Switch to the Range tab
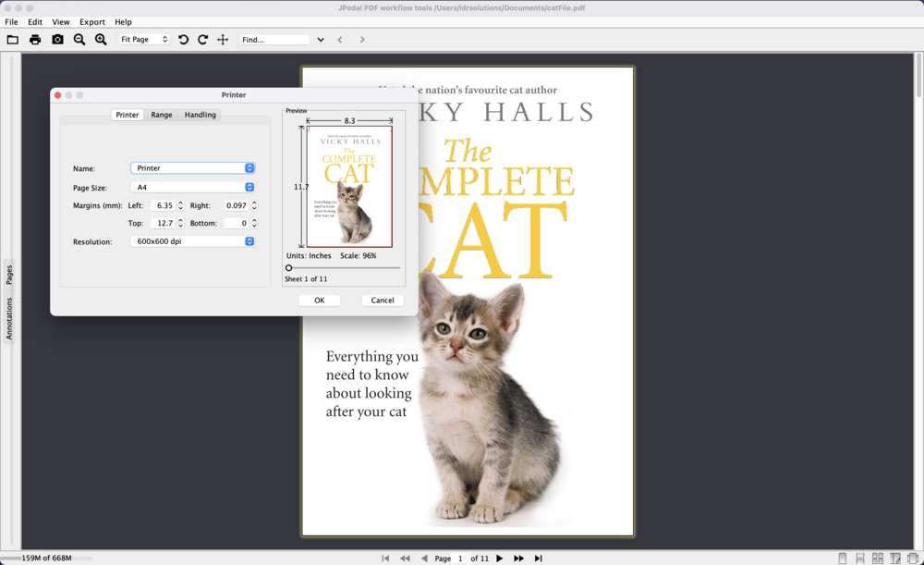 click(x=162, y=114)
